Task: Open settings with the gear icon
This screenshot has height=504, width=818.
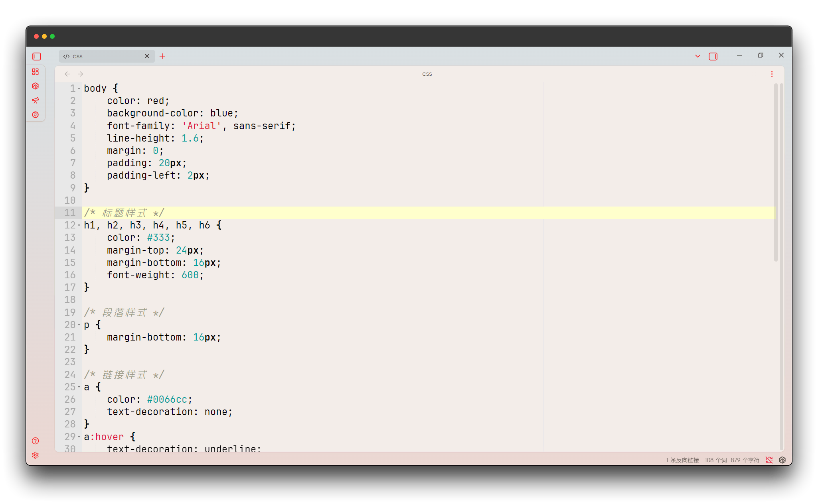Action: click(36, 455)
